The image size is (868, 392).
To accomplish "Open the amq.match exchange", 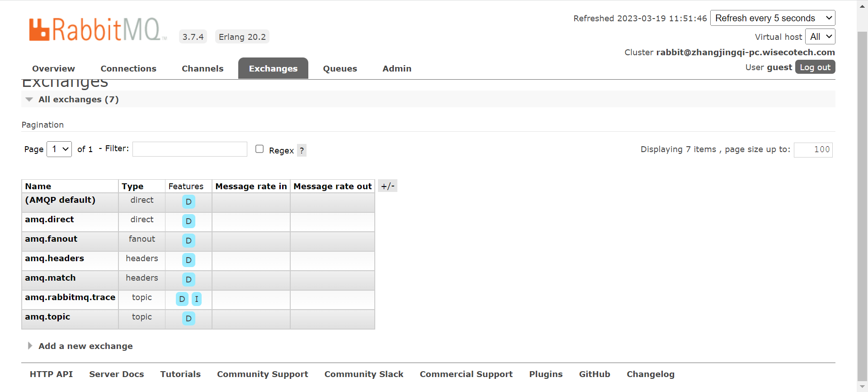I will click(x=50, y=277).
